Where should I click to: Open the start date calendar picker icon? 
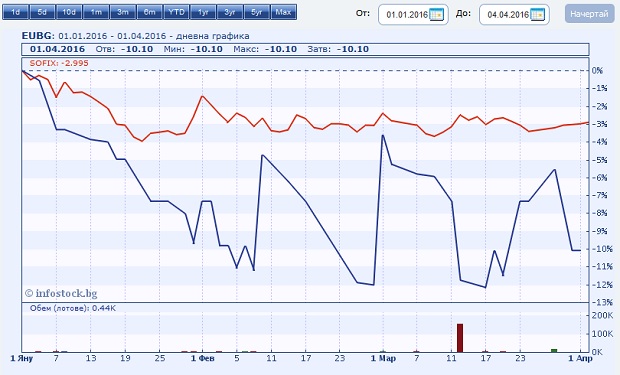click(x=437, y=15)
